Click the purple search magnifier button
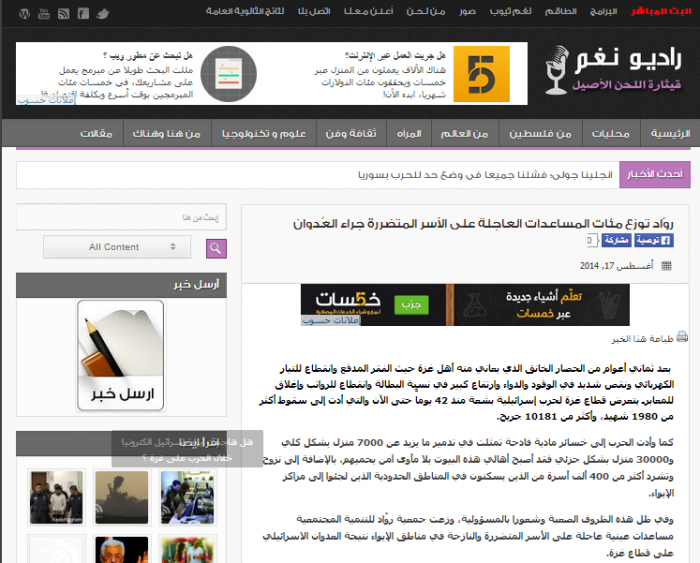700x563 pixels. (x=216, y=247)
